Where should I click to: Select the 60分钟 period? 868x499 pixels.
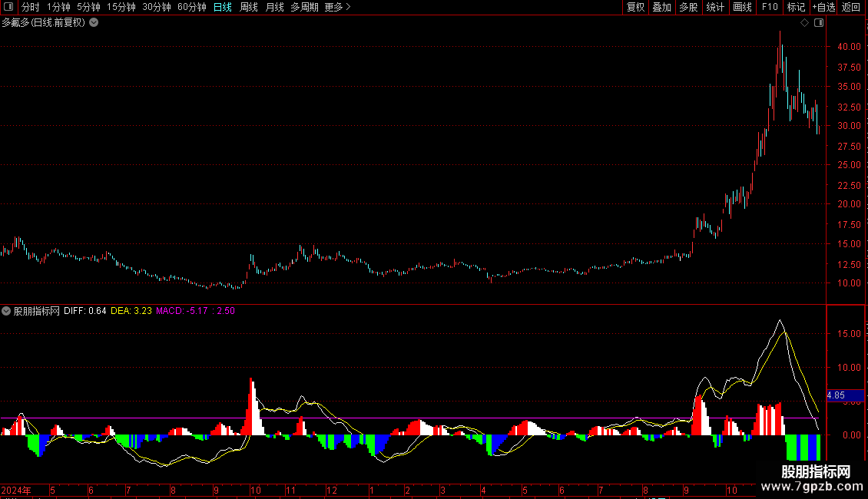[192, 7]
